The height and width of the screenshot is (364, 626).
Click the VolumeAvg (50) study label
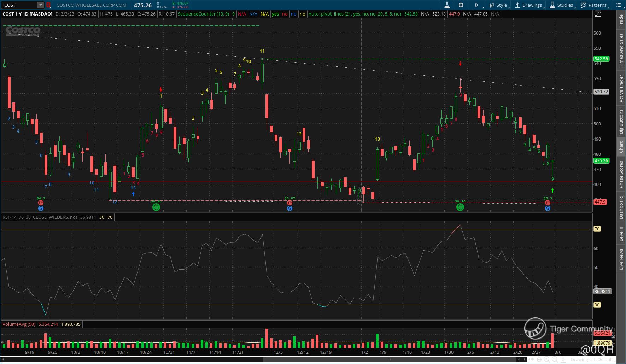click(19, 324)
